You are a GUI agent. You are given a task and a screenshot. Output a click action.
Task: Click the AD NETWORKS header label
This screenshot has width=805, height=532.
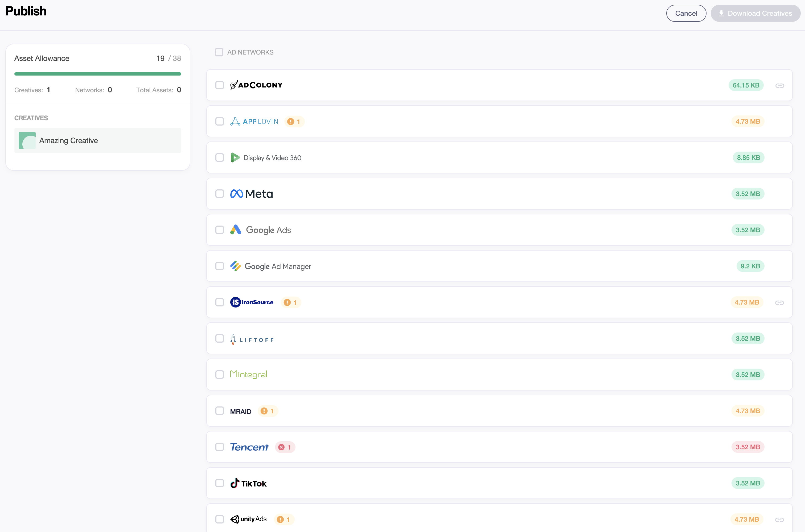(x=250, y=52)
